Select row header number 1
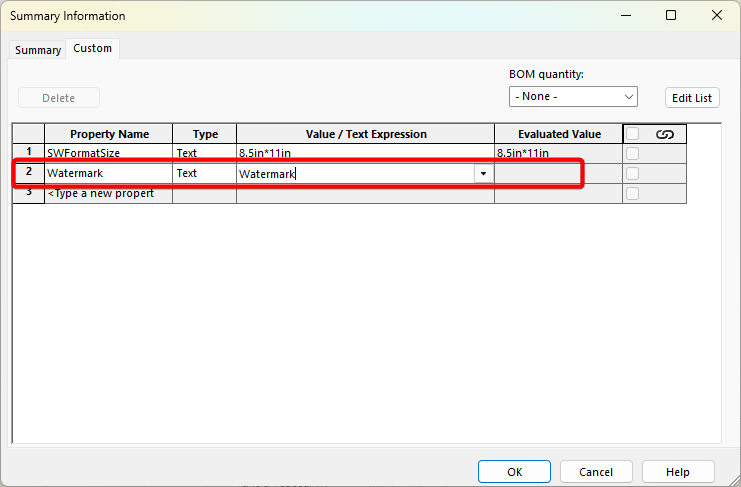The image size is (741, 487). [29, 152]
